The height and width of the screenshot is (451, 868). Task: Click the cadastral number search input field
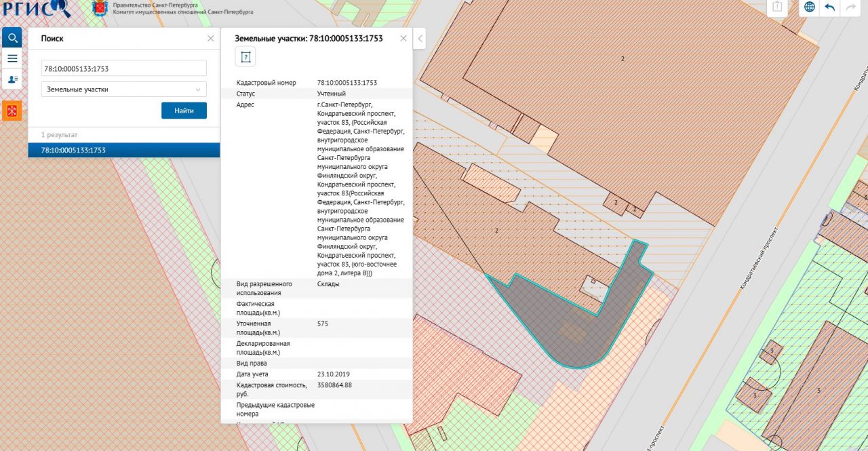[x=124, y=68]
